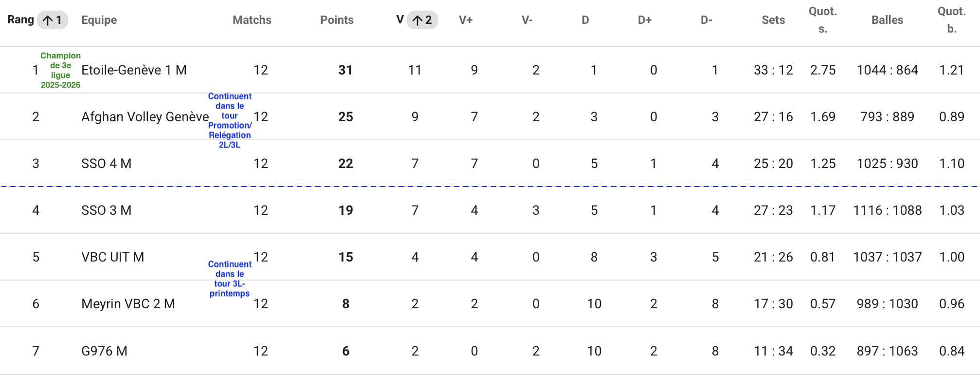Open the Afghan Volley Genève team
Viewport: 980px width, 375px height.
pyautogui.click(x=145, y=117)
